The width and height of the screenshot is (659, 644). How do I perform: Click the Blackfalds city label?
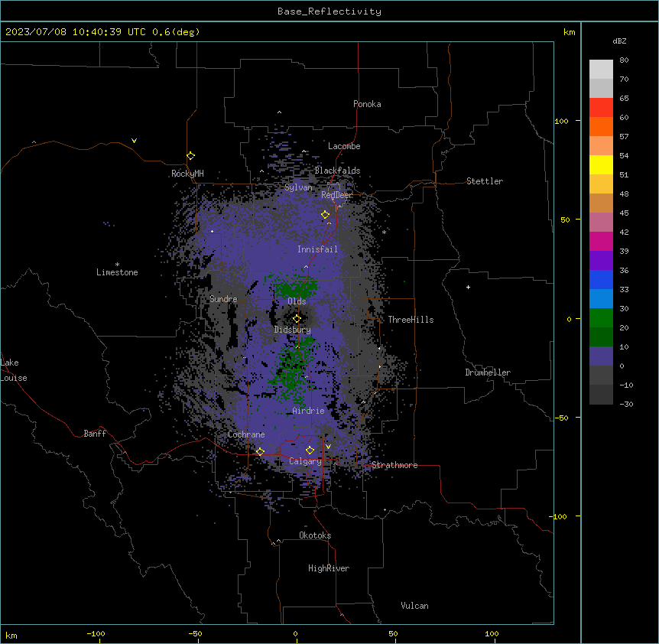[x=337, y=171]
